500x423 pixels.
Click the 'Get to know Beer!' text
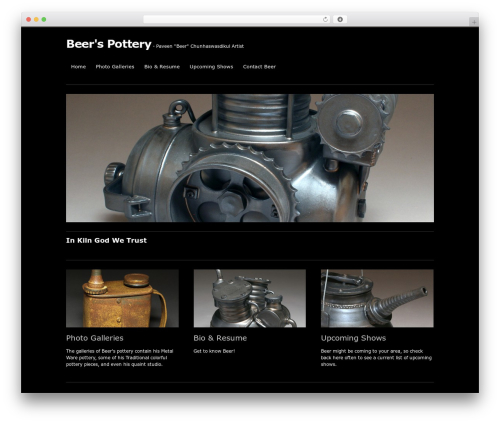click(214, 351)
